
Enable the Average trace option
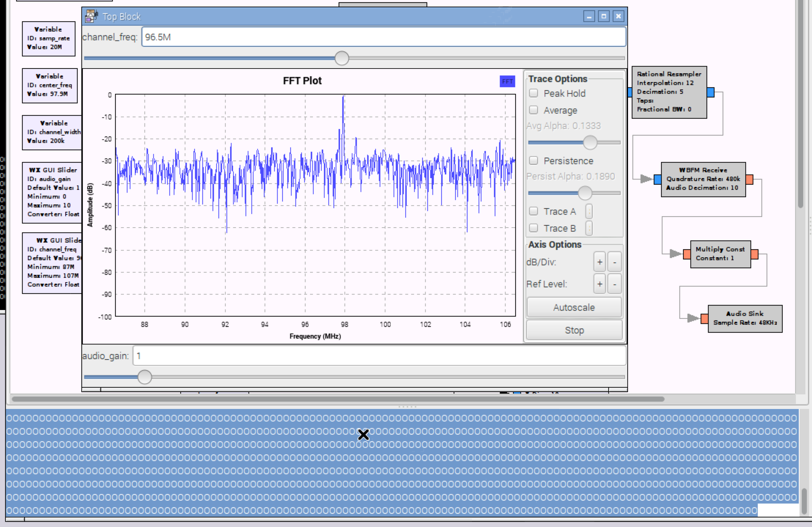(x=533, y=110)
